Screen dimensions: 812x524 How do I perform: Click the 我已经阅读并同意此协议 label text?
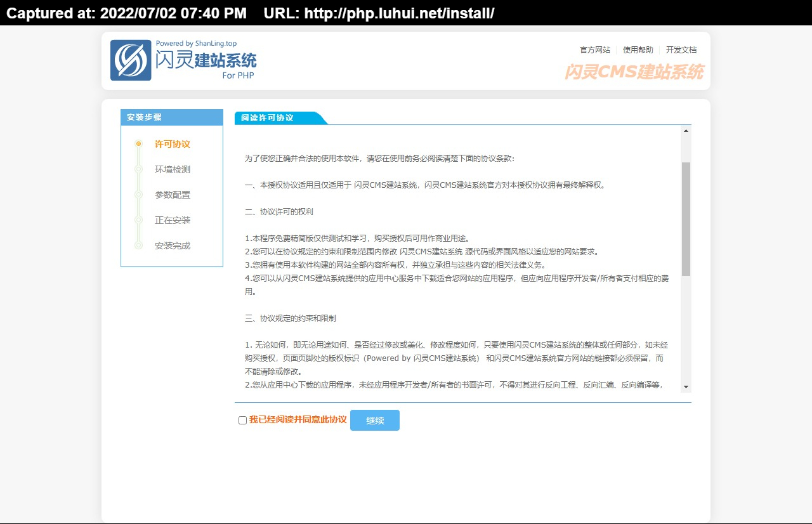click(298, 420)
